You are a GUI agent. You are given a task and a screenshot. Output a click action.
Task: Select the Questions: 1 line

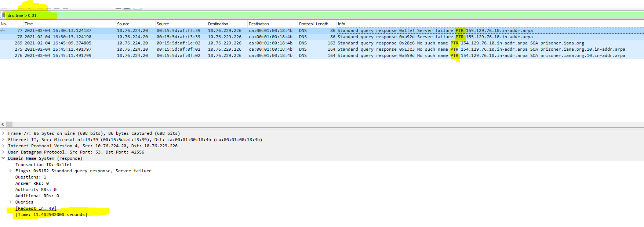pyautogui.click(x=31, y=177)
